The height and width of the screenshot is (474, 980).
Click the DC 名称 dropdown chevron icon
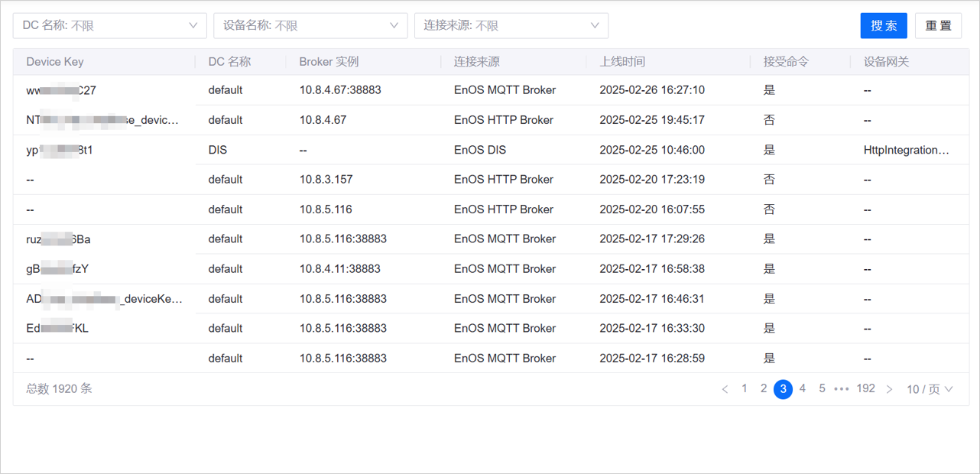[x=193, y=25]
